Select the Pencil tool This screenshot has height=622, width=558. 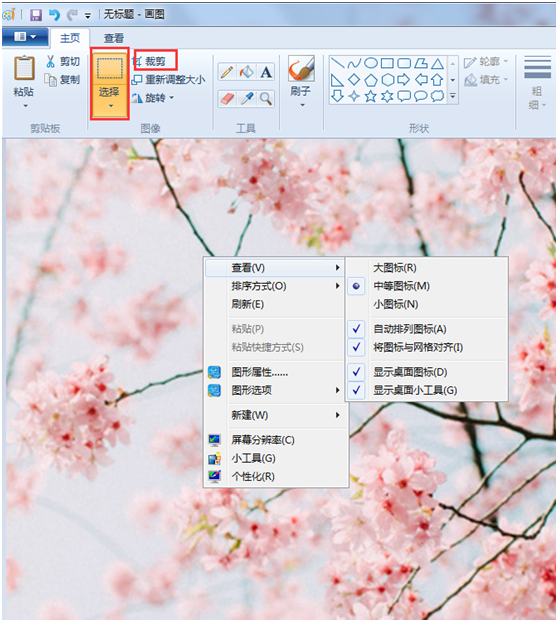[227, 72]
